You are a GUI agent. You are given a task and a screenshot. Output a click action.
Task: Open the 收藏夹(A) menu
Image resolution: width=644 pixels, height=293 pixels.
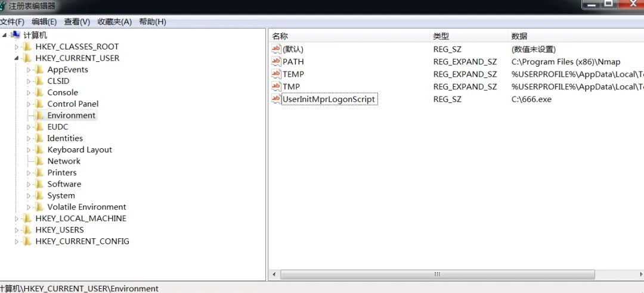[114, 22]
